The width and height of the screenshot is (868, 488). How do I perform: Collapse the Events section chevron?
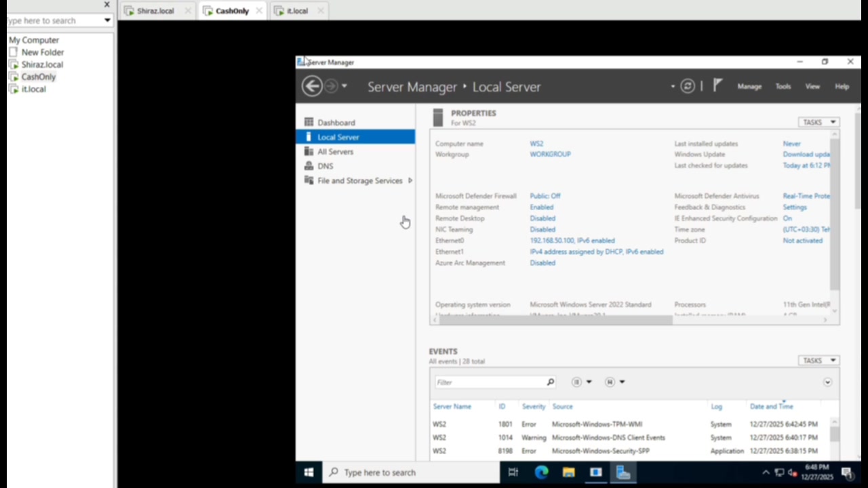pos(827,382)
